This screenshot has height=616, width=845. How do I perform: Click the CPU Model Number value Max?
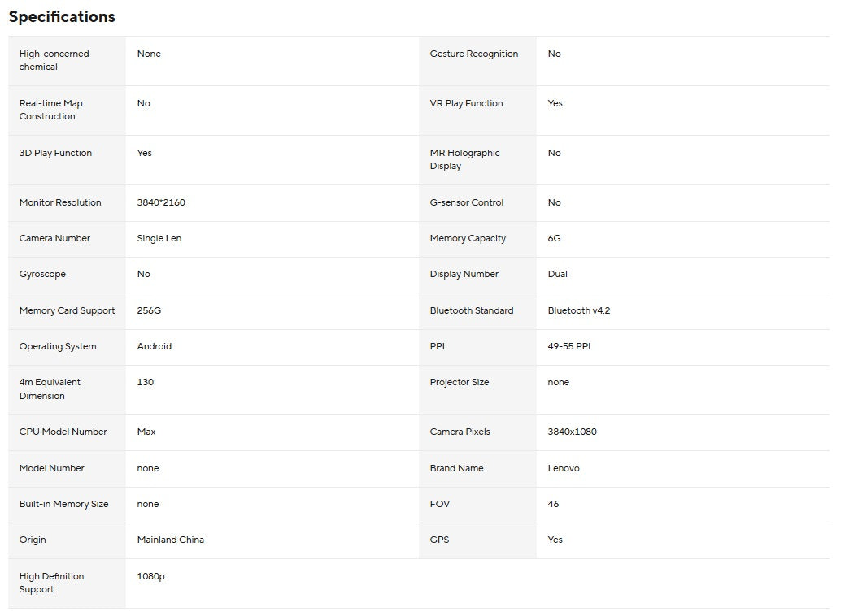tap(146, 432)
